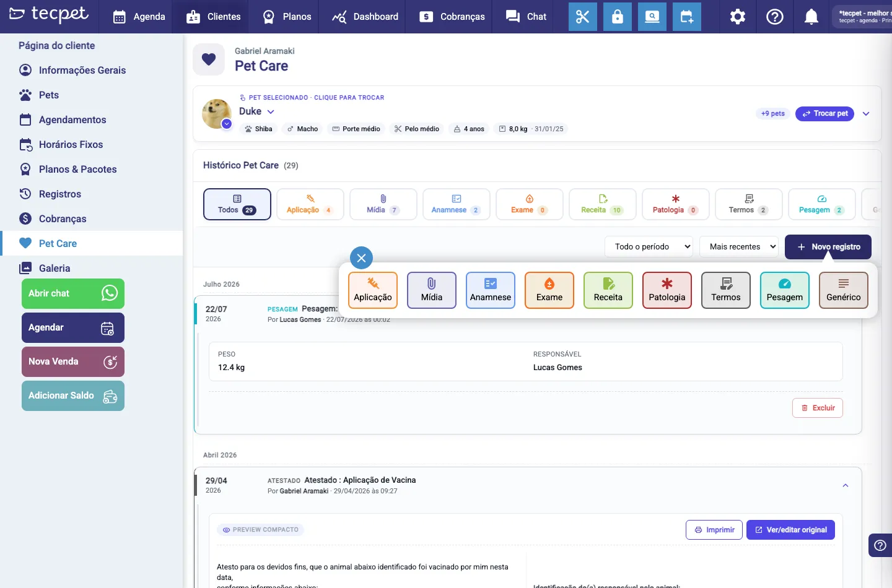Open settings gear in top bar
This screenshot has width=892, height=588.
[x=738, y=17]
